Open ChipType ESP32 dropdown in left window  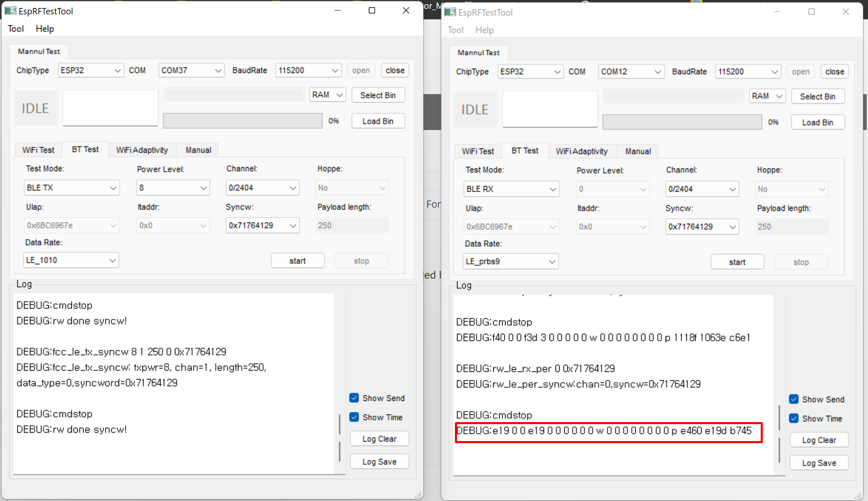click(91, 70)
